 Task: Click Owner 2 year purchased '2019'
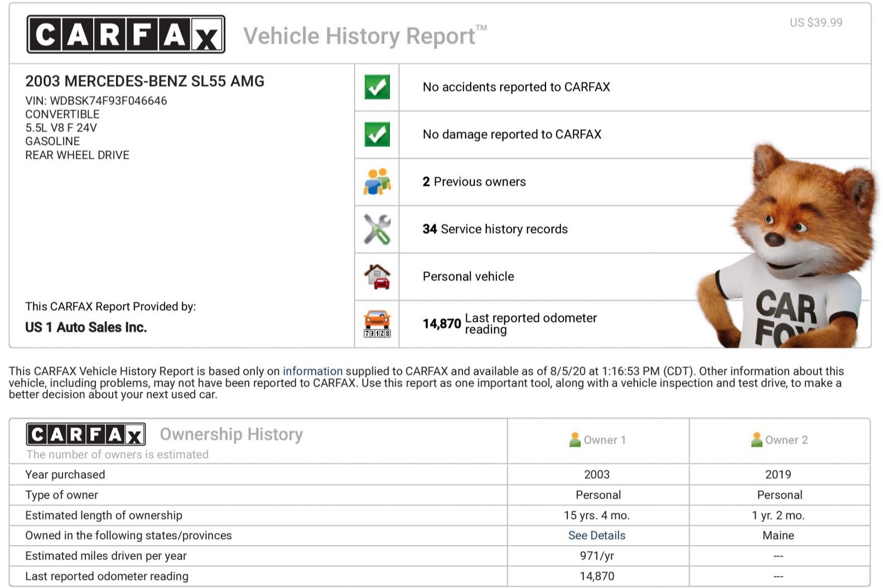[778, 474]
